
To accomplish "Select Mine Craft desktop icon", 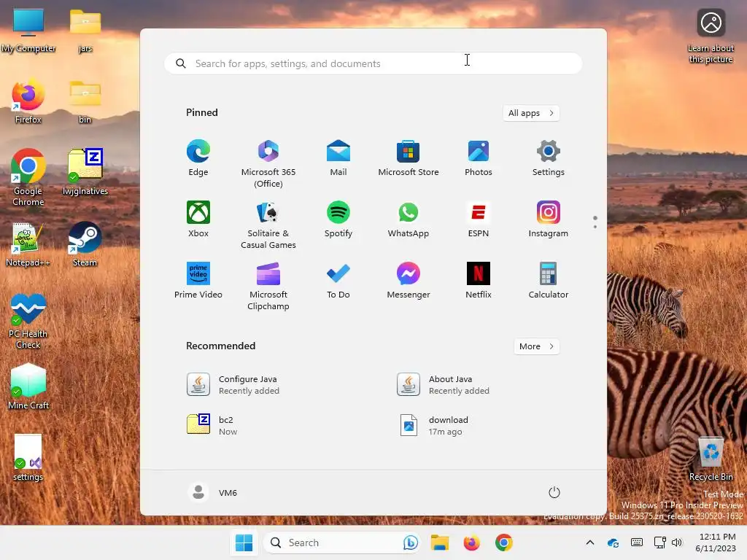I will click(x=28, y=386).
